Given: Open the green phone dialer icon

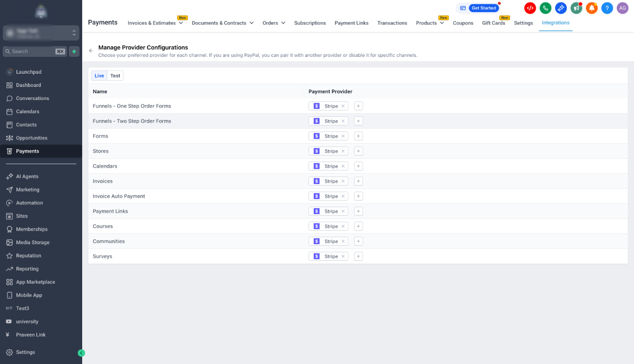Looking at the screenshot, I should [545, 8].
